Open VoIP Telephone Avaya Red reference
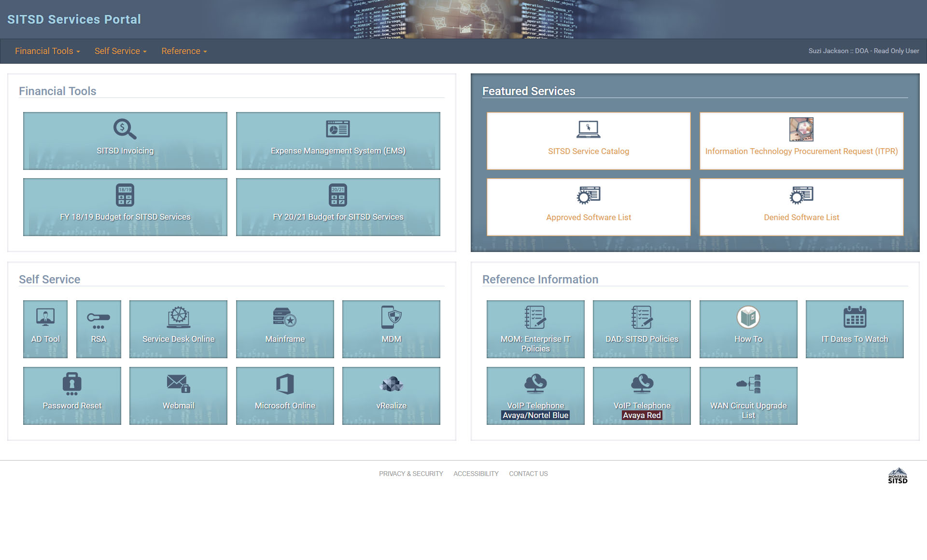The width and height of the screenshot is (927, 560). click(642, 395)
